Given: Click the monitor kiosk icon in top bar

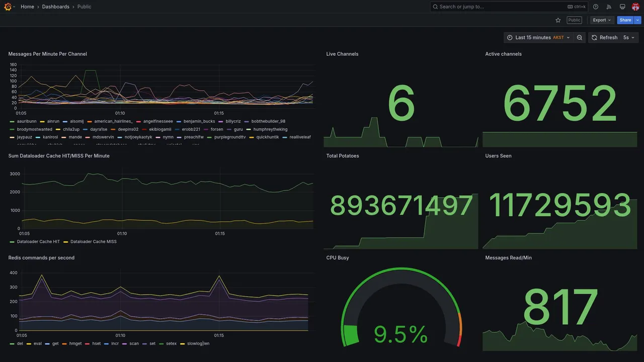Looking at the screenshot, I should point(622,7).
